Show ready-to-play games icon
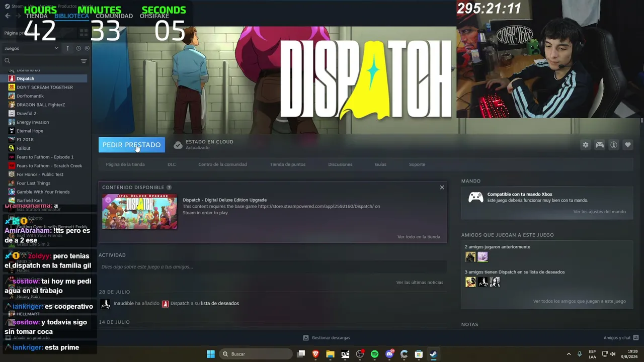 tap(87, 48)
